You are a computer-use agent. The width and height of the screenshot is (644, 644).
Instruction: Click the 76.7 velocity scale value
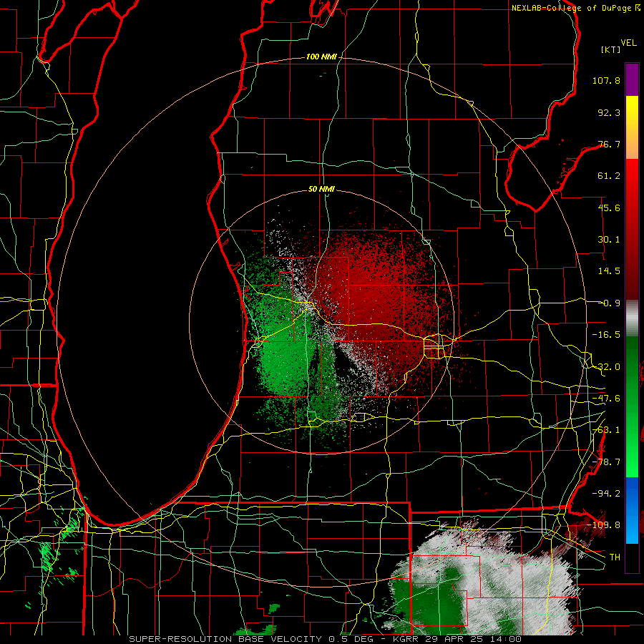[x=609, y=144]
